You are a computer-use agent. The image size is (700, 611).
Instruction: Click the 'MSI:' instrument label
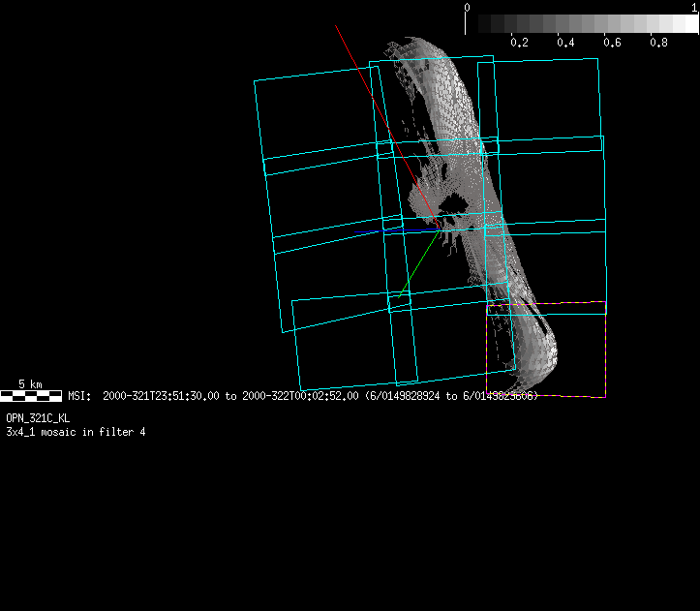click(x=79, y=396)
